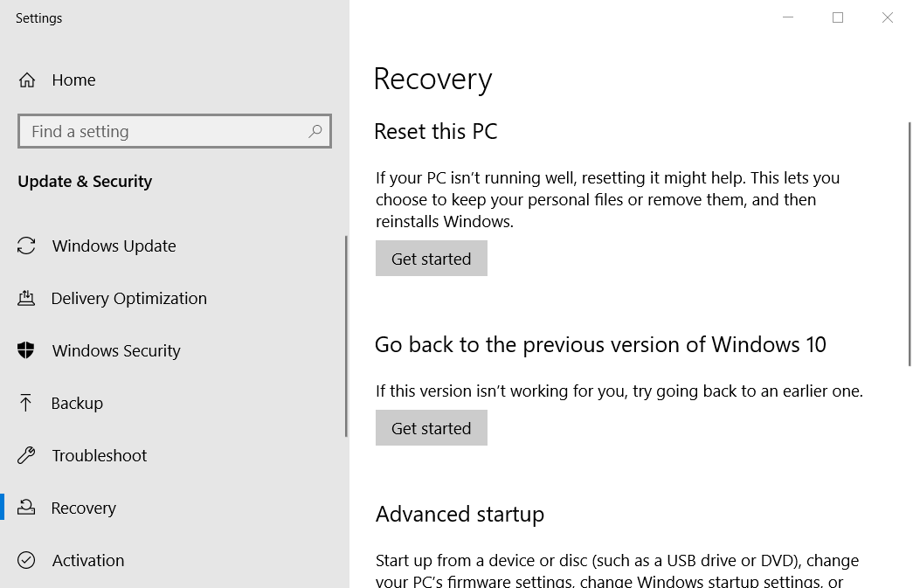Click the Windows Security shield icon
913x588 pixels.
[26, 350]
